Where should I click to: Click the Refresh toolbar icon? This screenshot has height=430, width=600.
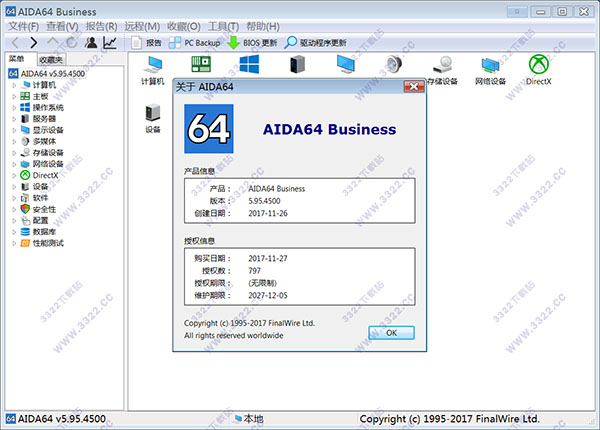click(72, 42)
